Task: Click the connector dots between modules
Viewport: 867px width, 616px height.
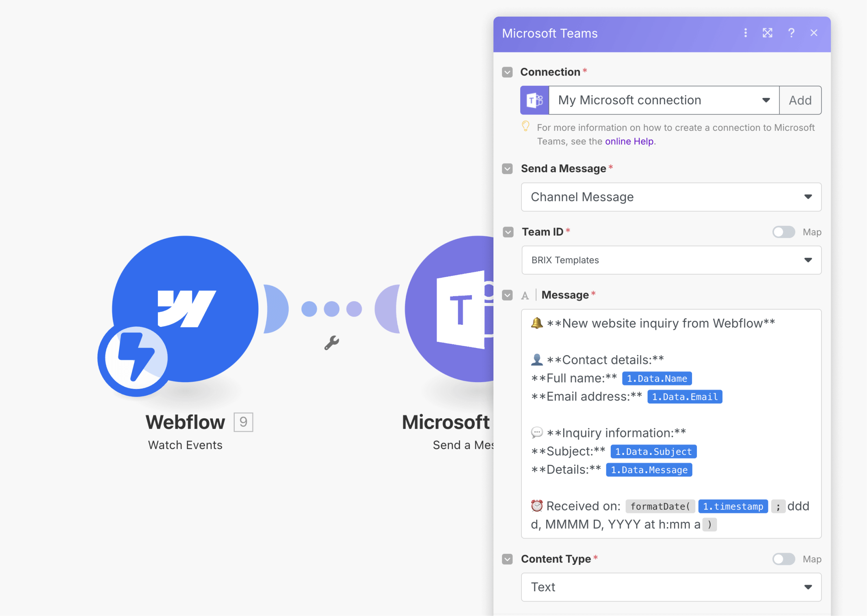Action: (331, 309)
